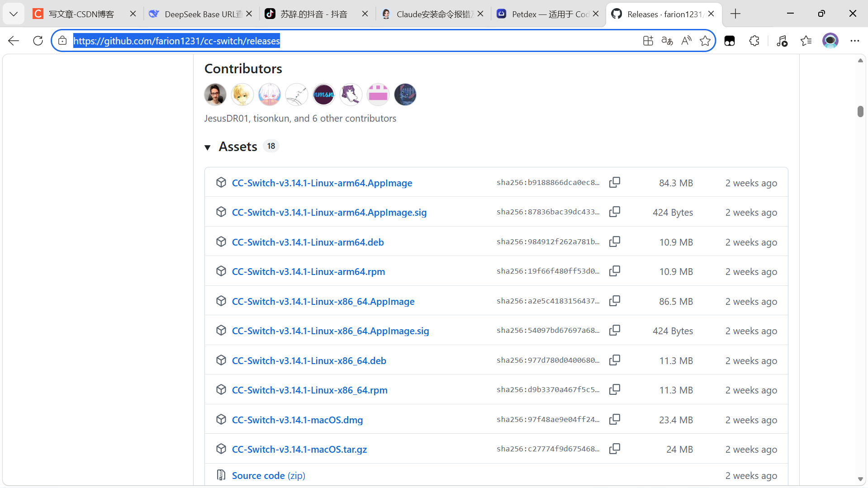Viewport: 868px width, 488px height.
Task: Switch to the Claude安装命令报错 tab
Action: click(x=433, y=14)
